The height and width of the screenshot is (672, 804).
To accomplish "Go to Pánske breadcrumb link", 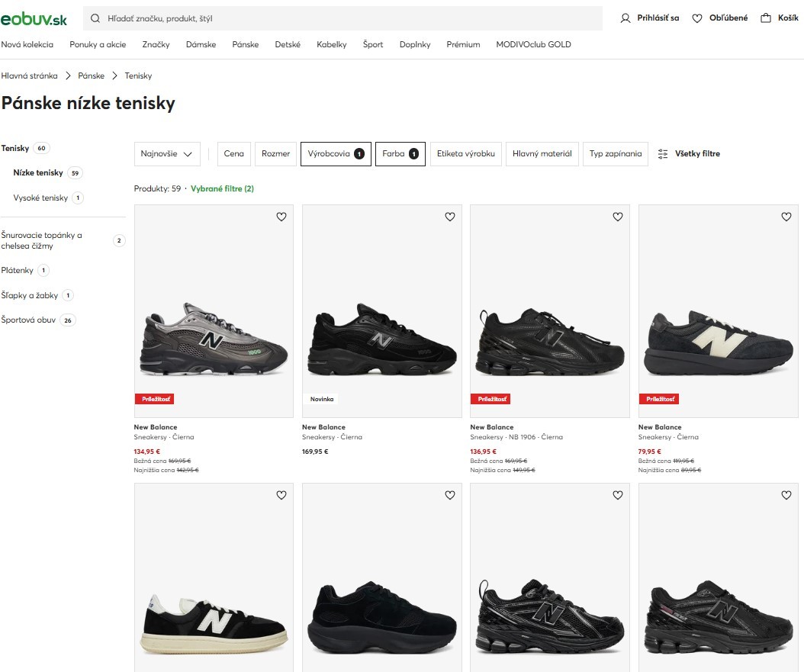I will [x=91, y=76].
